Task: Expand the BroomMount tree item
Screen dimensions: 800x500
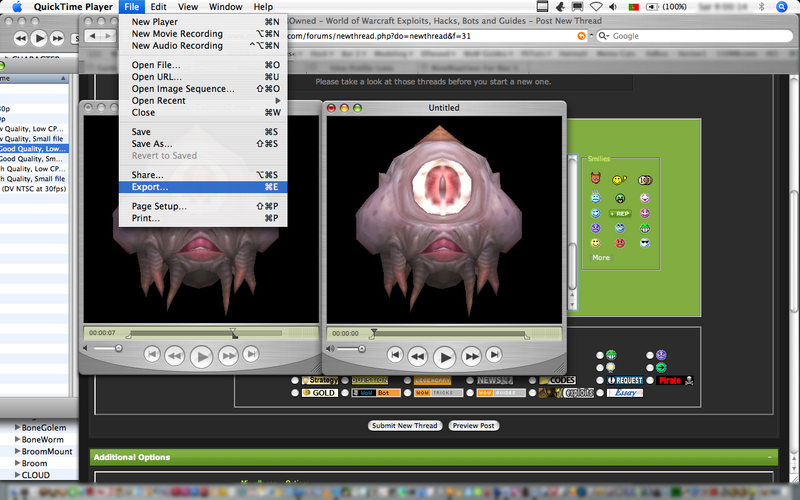Action: (x=17, y=451)
